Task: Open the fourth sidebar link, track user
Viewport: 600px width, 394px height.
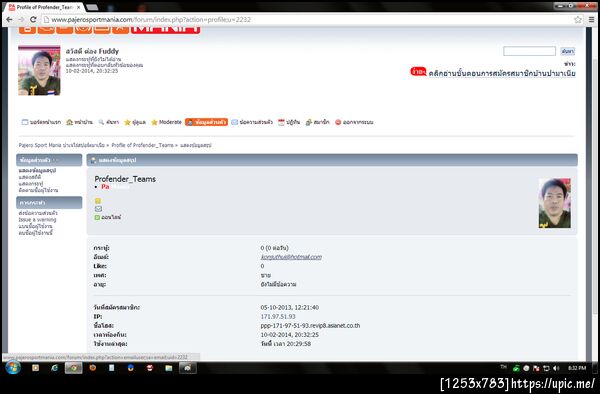Action: 38,190
